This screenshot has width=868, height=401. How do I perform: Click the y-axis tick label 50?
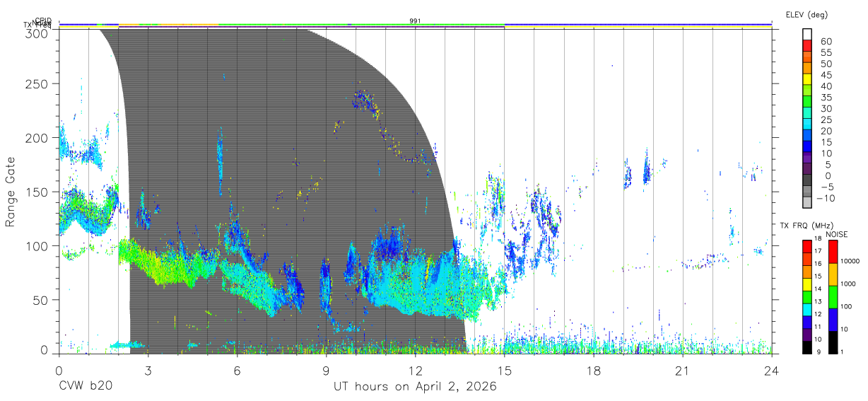point(40,300)
